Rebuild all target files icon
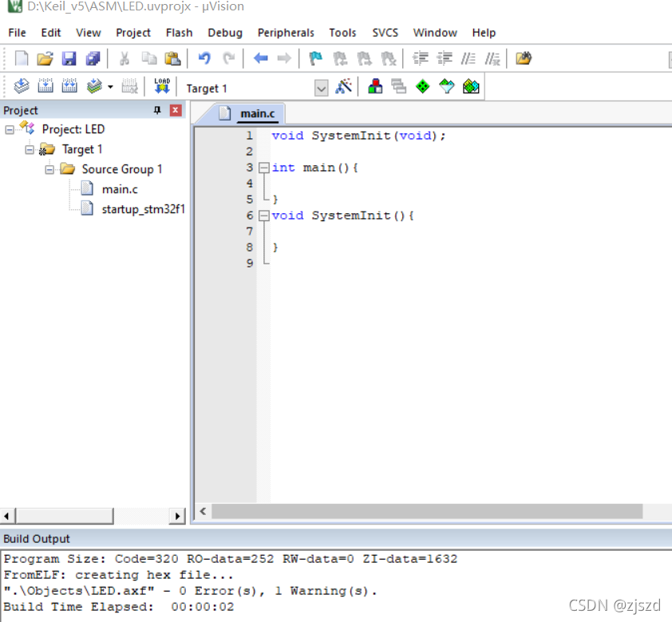This screenshot has width=672, height=622. tap(69, 86)
